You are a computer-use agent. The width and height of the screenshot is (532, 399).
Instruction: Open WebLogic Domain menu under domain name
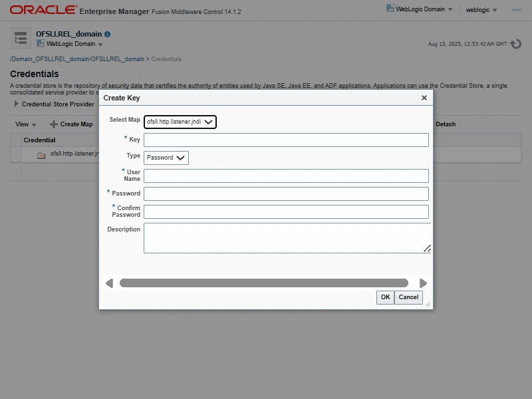click(x=70, y=44)
